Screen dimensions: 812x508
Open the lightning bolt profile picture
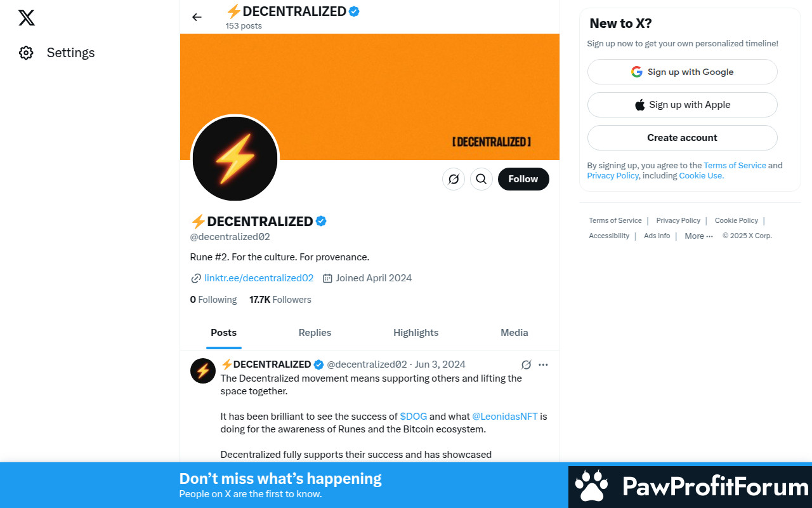[x=235, y=159]
